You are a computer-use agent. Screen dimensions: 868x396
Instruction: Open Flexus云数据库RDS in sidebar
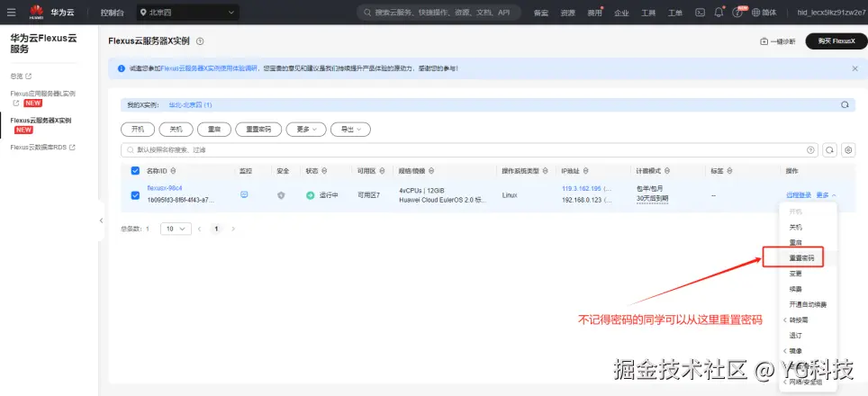click(42, 148)
